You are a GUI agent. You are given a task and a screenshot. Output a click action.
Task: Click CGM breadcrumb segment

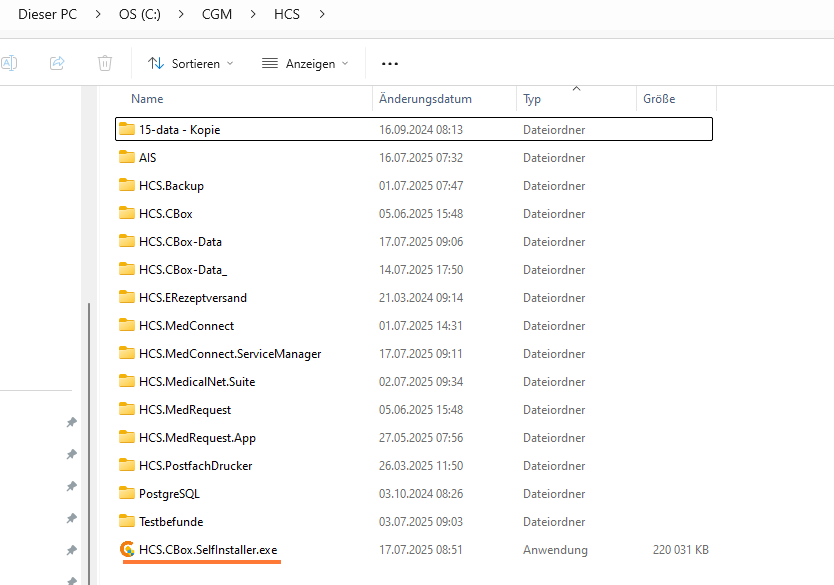pos(217,14)
